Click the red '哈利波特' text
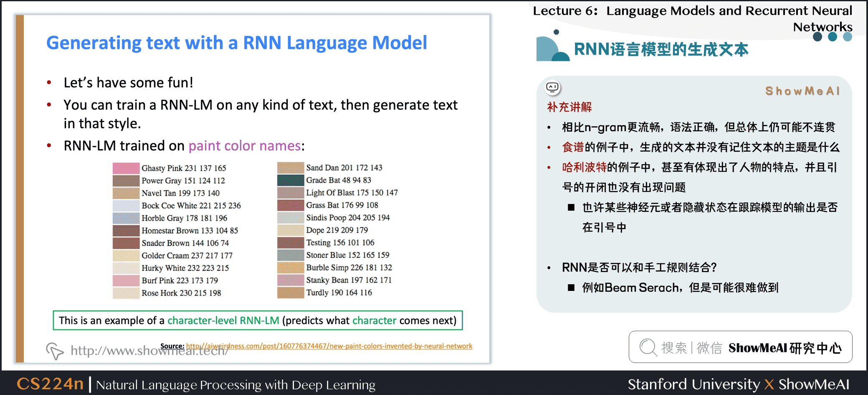This screenshot has width=868, height=395. (584, 167)
